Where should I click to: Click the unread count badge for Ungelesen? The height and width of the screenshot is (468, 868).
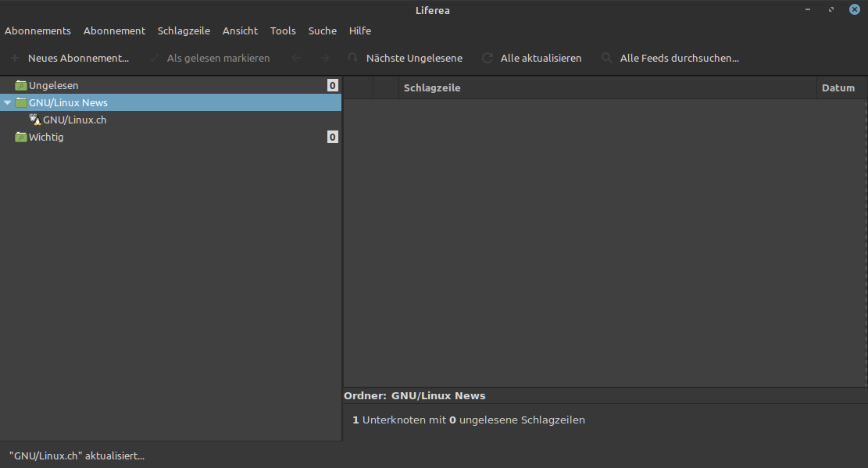(x=332, y=85)
